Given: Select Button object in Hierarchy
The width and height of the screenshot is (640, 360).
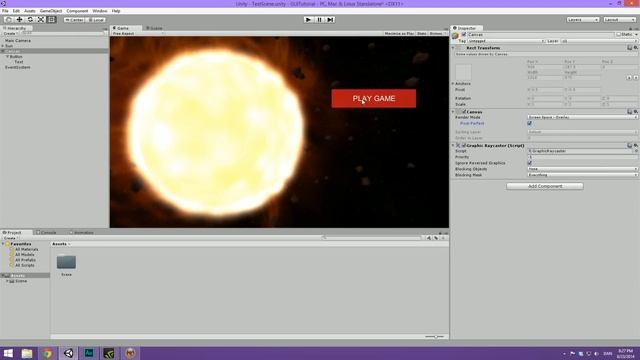Looking at the screenshot, I should click(x=16, y=57).
